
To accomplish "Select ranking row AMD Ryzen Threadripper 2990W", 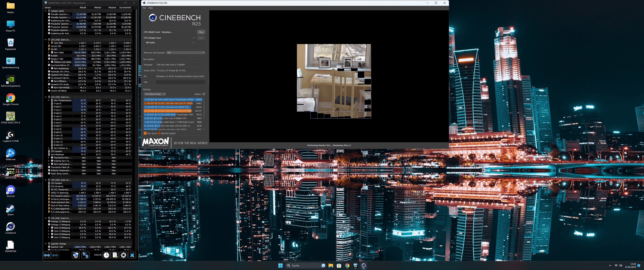I will [173, 99].
